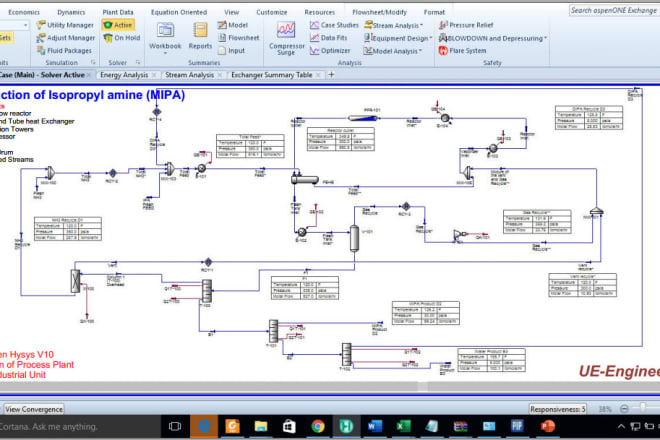
Task: Switch to the Plant Data ribbon tab
Action: [x=118, y=12]
